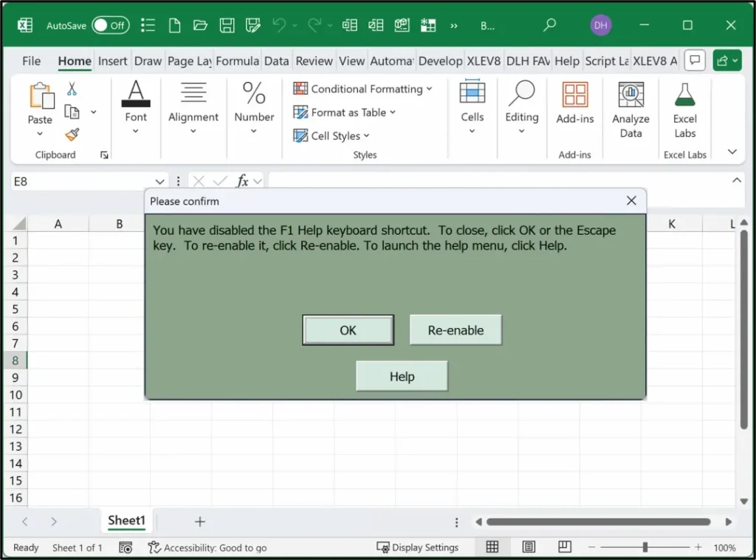Click the Add-ins icon

(574, 102)
